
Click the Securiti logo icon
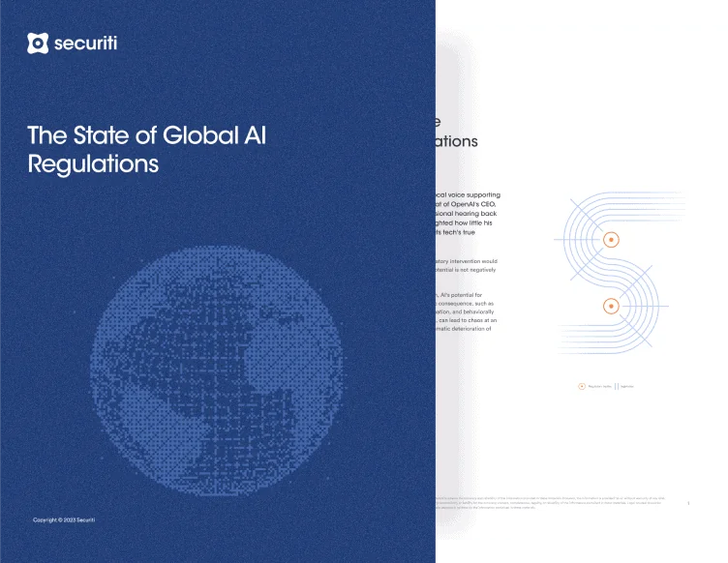pyautogui.click(x=38, y=44)
